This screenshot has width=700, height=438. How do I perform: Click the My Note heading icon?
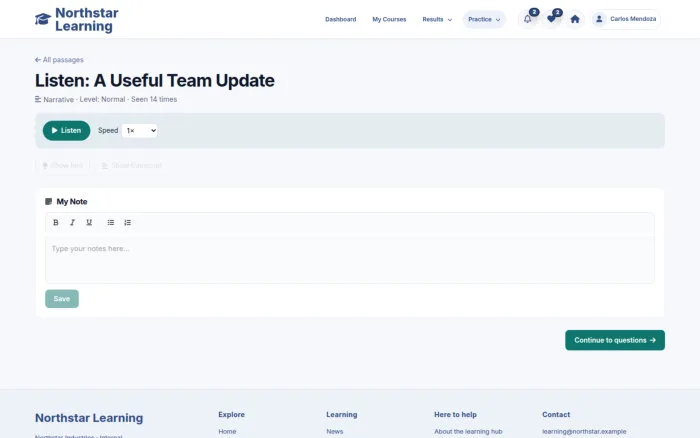[49, 201]
